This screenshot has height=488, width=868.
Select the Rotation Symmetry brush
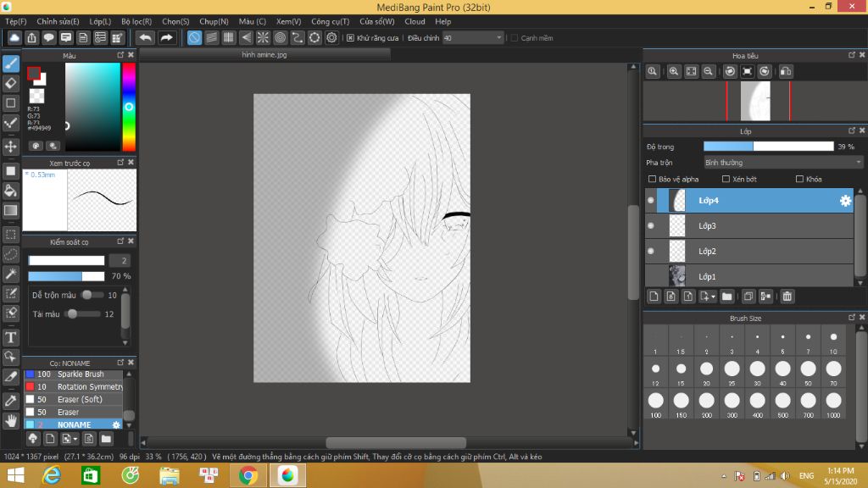(x=74, y=386)
